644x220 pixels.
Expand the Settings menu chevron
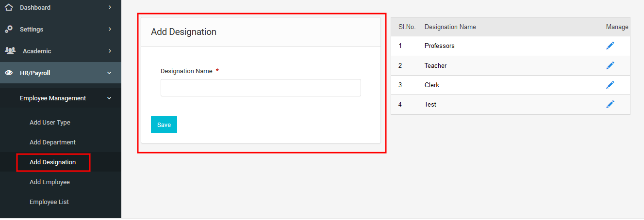110,29
